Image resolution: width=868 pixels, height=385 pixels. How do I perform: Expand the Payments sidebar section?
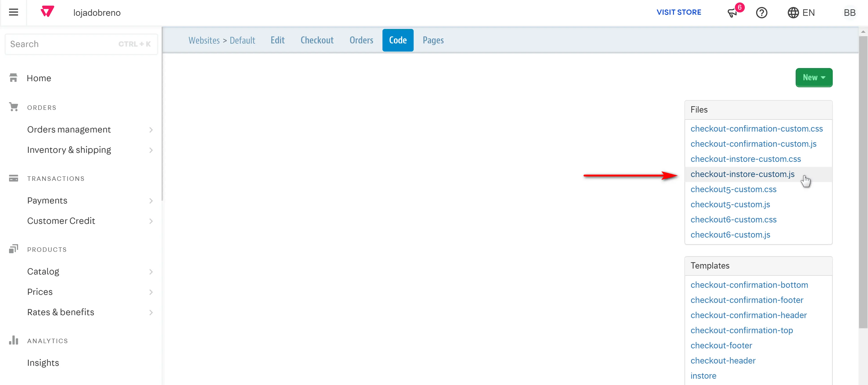click(x=151, y=201)
